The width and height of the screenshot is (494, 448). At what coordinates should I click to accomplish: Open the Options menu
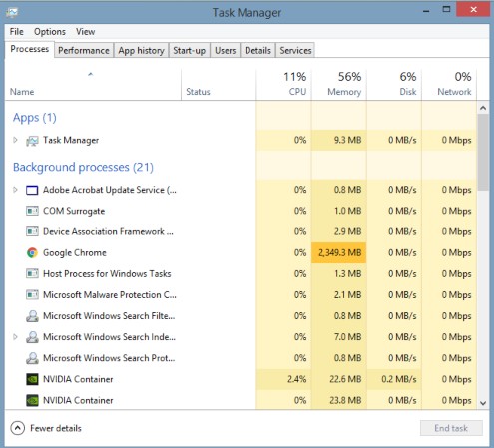50,32
